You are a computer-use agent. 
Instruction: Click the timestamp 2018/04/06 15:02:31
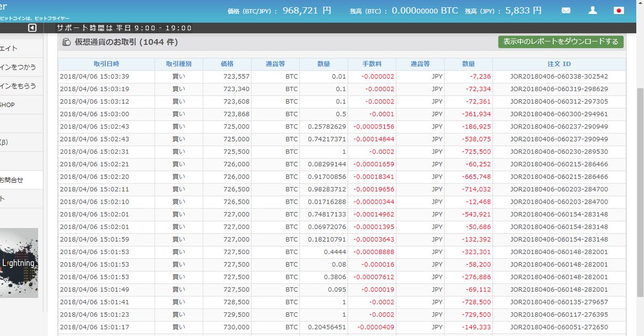pos(94,152)
